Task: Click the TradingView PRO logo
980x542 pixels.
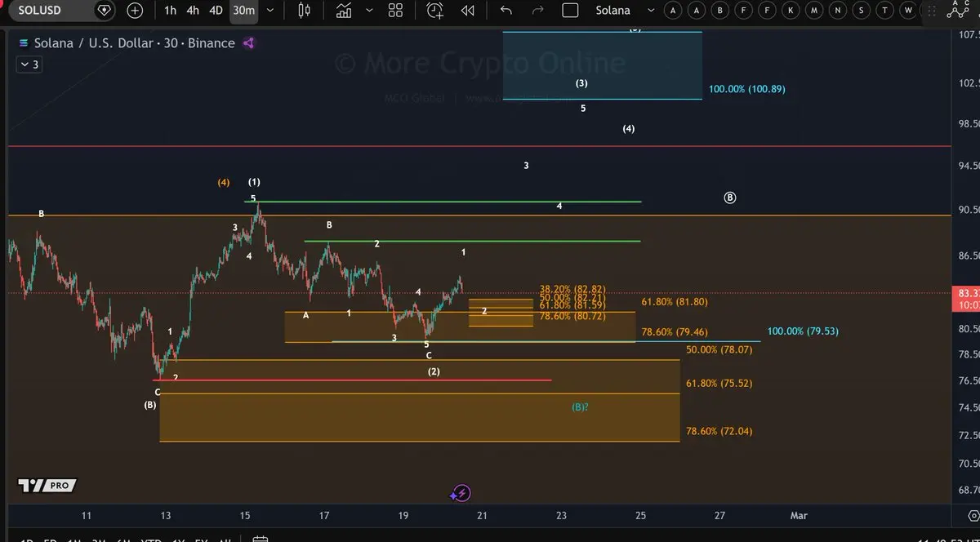Action: [x=47, y=486]
